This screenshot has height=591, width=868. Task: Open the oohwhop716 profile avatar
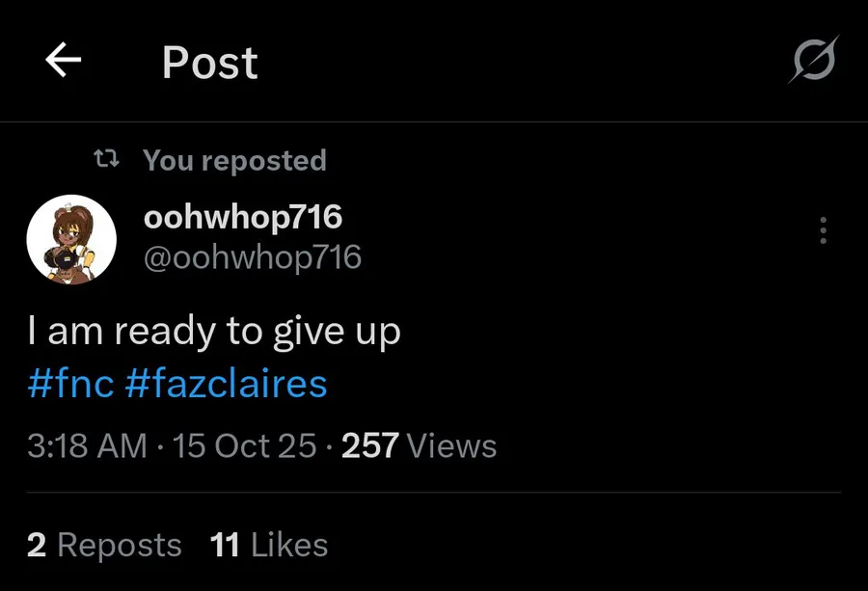tap(71, 239)
